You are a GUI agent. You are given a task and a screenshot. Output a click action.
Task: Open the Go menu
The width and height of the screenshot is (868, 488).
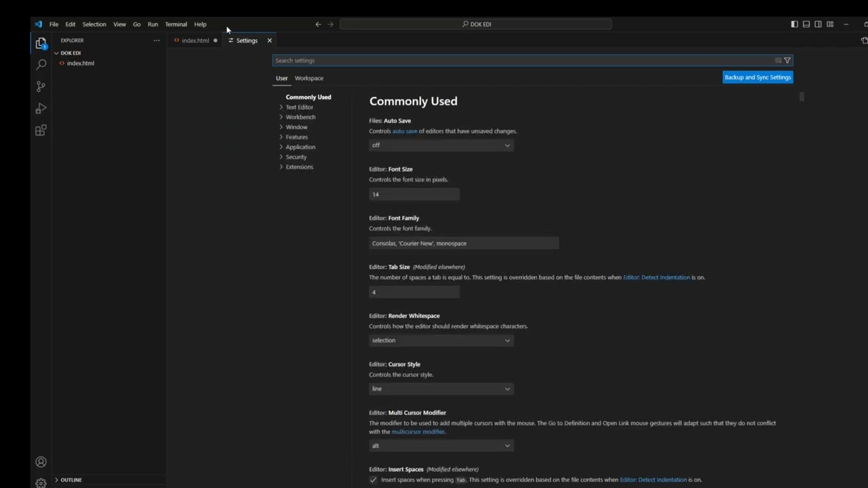tap(137, 24)
